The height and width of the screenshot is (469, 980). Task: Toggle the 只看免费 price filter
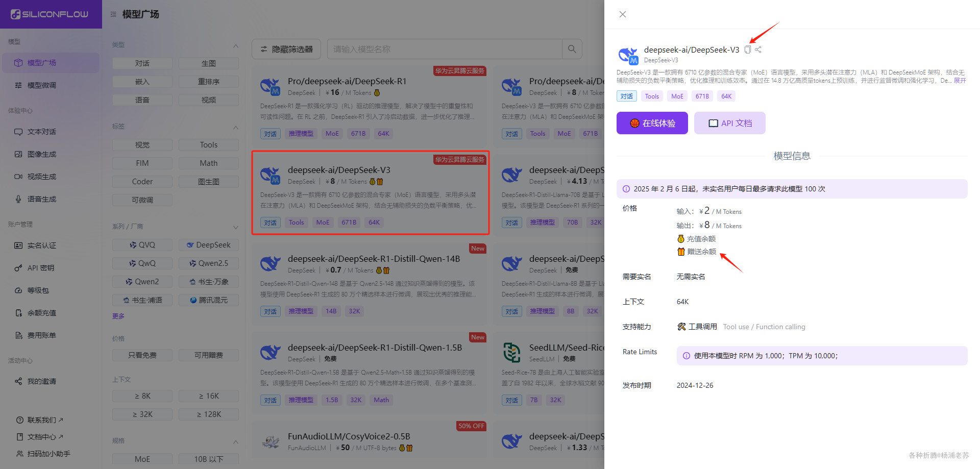tap(142, 355)
